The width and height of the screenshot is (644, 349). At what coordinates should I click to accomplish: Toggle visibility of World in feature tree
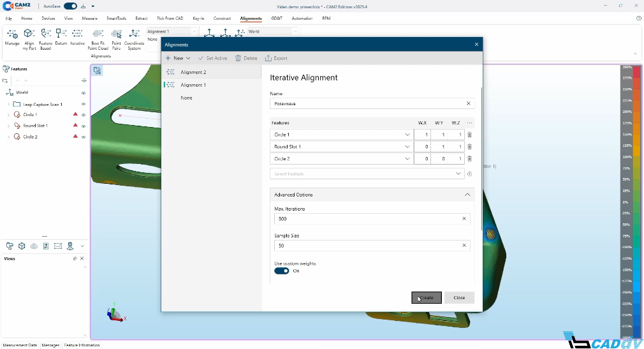(84, 93)
